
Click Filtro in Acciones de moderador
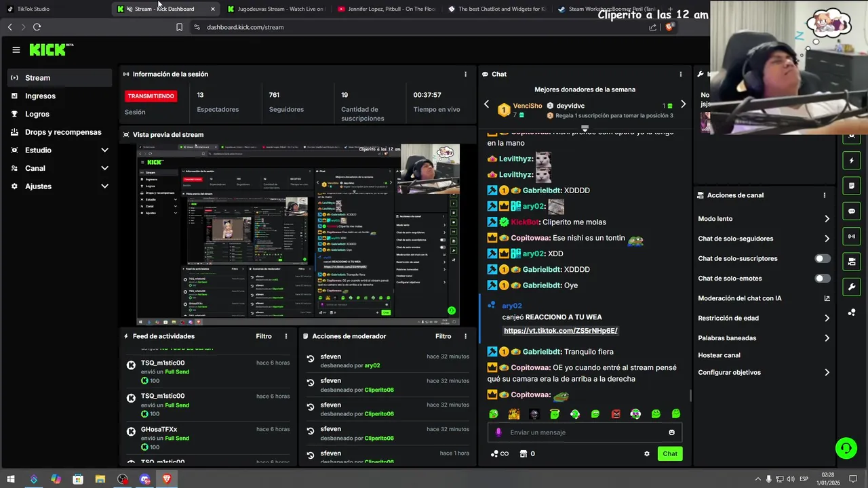[x=443, y=336]
